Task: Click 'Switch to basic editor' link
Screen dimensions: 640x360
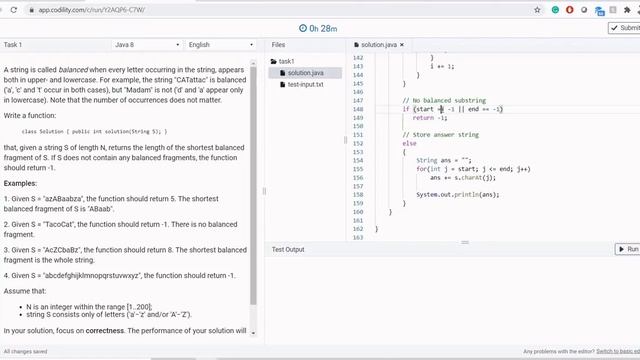Action: (x=618, y=351)
